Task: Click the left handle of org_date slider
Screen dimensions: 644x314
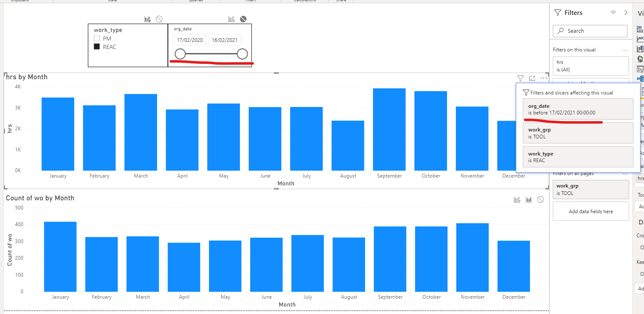Action: (x=180, y=54)
